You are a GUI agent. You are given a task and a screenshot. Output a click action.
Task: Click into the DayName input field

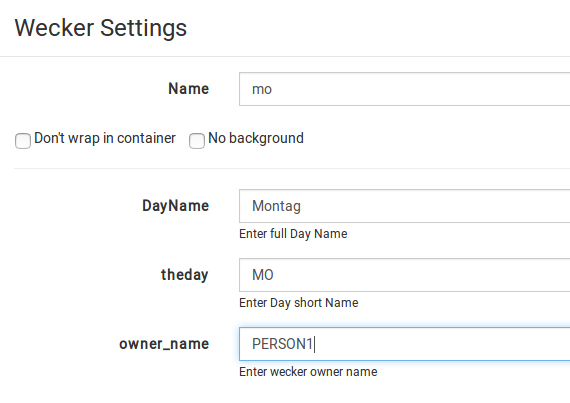click(404, 206)
